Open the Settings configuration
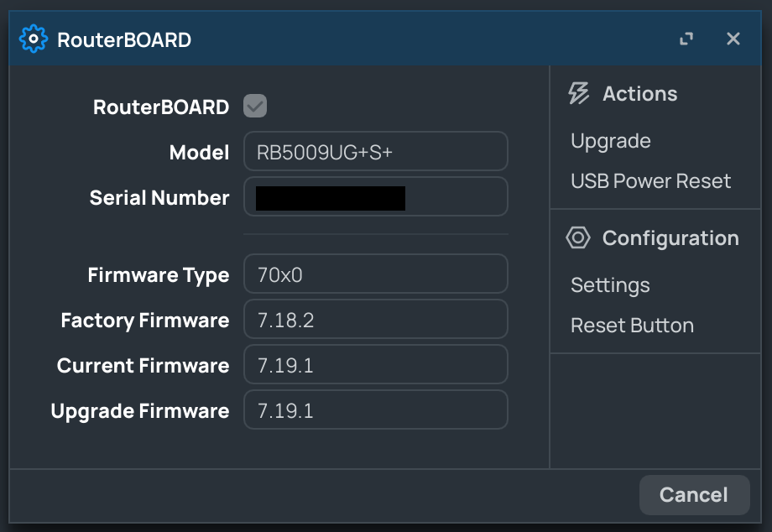 point(610,285)
